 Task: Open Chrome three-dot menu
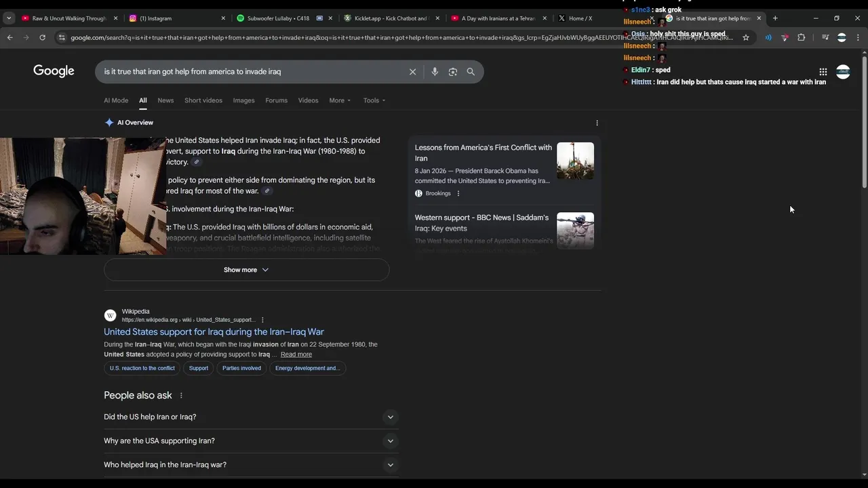tap(858, 37)
